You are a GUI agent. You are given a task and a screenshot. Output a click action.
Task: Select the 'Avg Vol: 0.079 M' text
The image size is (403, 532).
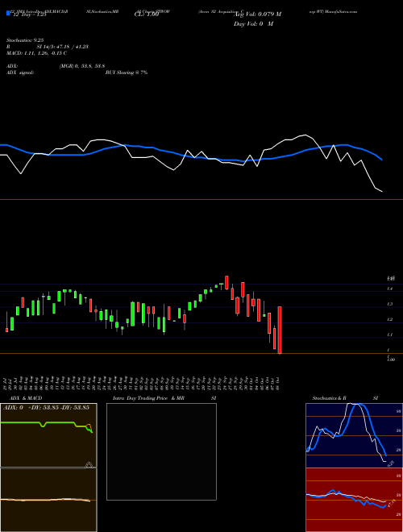257,15
